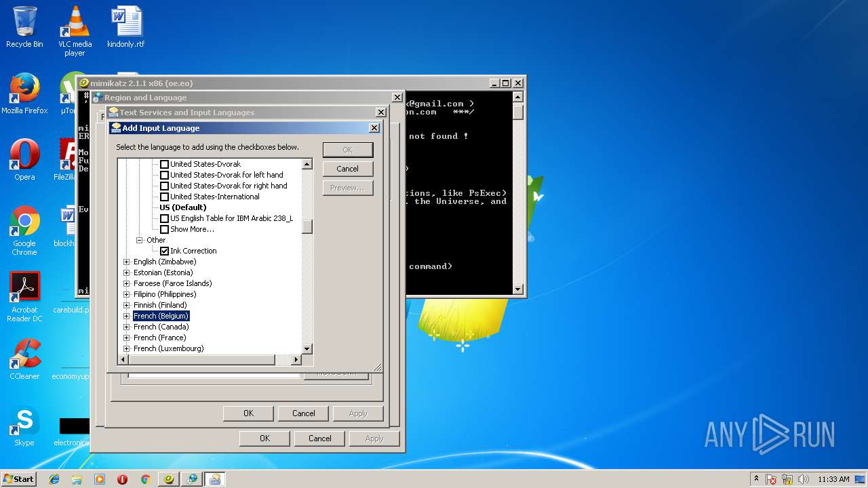
Task: Select French (Canada) in language list
Action: point(161,327)
